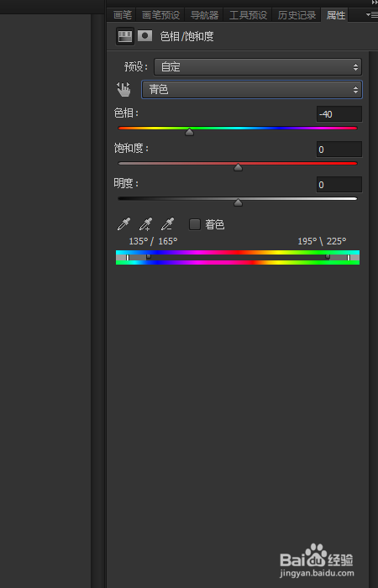The image size is (378, 588).
Task: Click the 明度 lightness slider handle
Action: click(x=238, y=203)
